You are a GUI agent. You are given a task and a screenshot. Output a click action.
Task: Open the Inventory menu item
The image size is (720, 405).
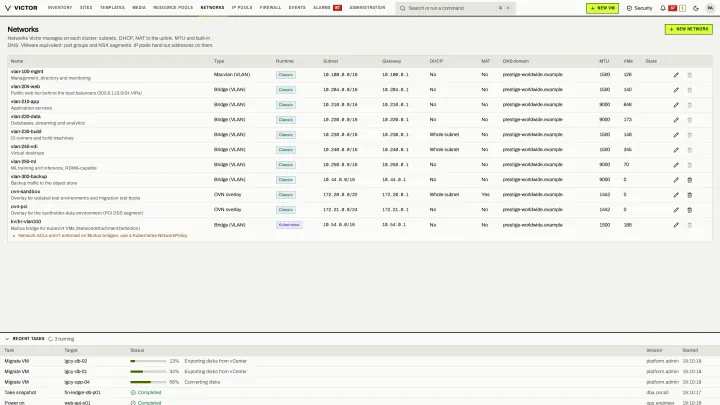click(60, 8)
